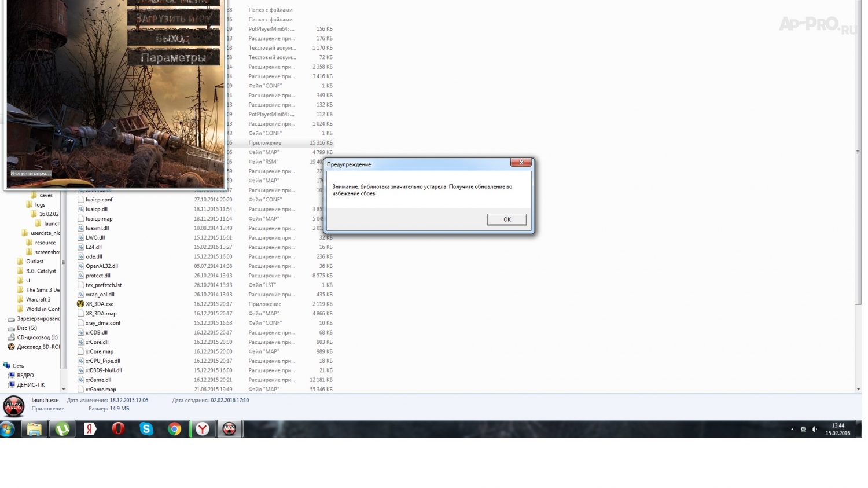Click the navigation pane scroll-down arrow
Image resolution: width=868 pixels, height=488 pixels.
(x=64, y=389)
